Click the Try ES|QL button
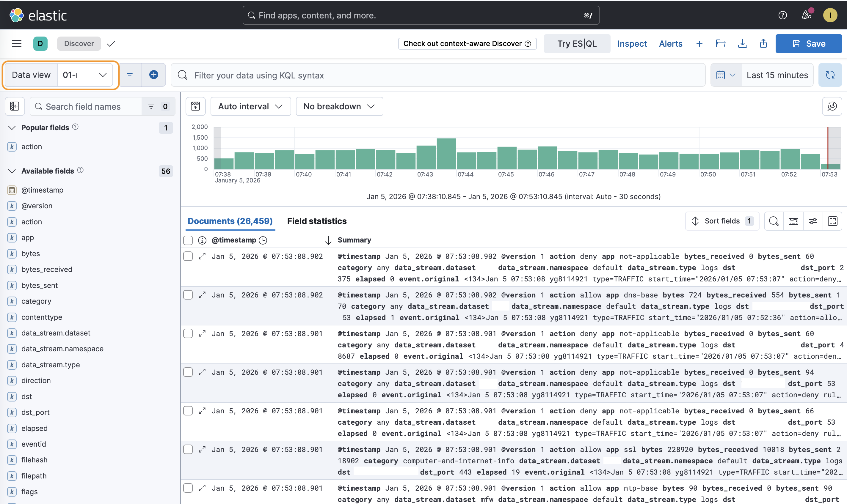Image resolution: width=847 pixels, height=504 pixels. coord(576,43)
